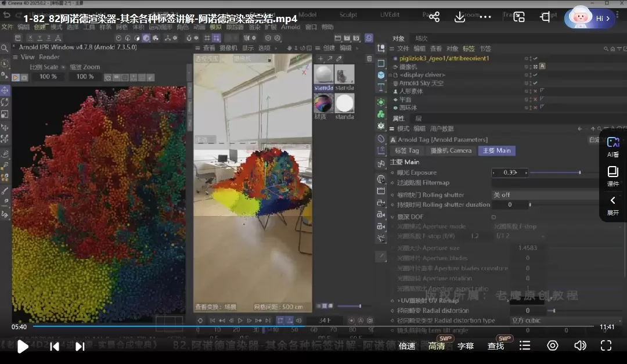This screenshot has width=627, height=364.
Task: Click the crop/clip screen icon in header
Action: [x=545, y=17]
